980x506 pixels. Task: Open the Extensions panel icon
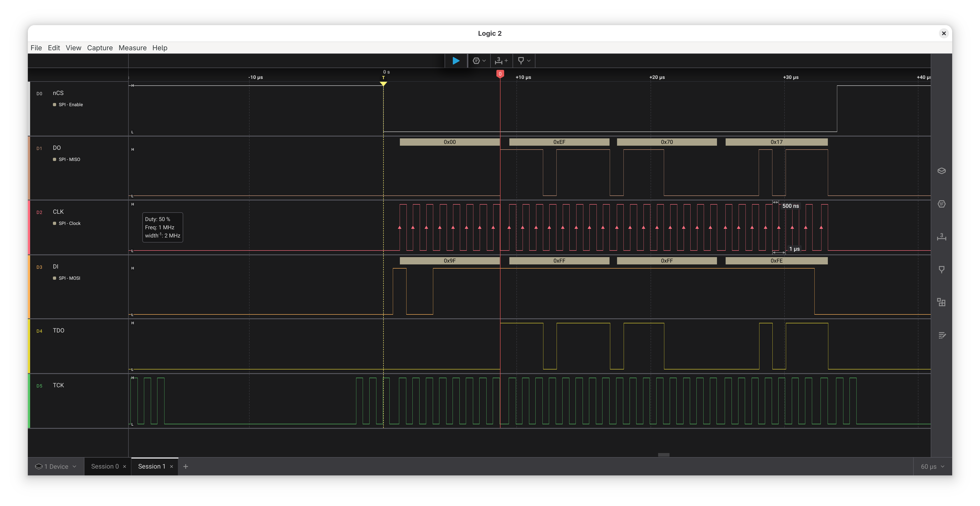942,302
